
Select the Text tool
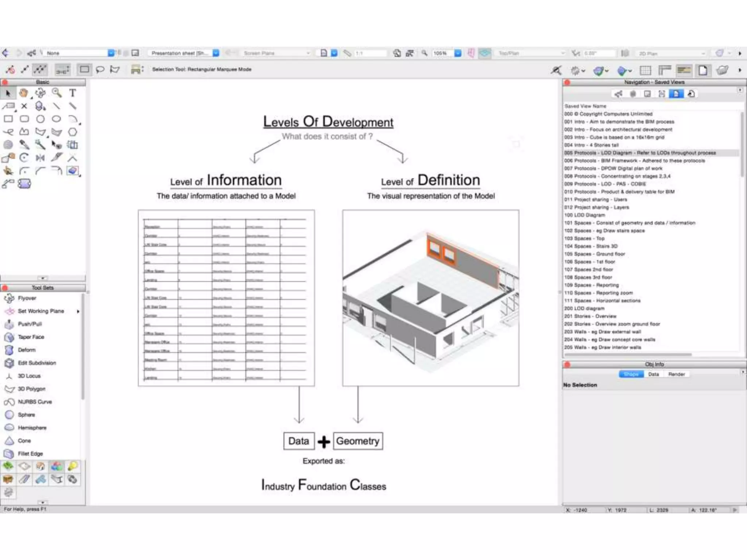(x=73, y=93)
